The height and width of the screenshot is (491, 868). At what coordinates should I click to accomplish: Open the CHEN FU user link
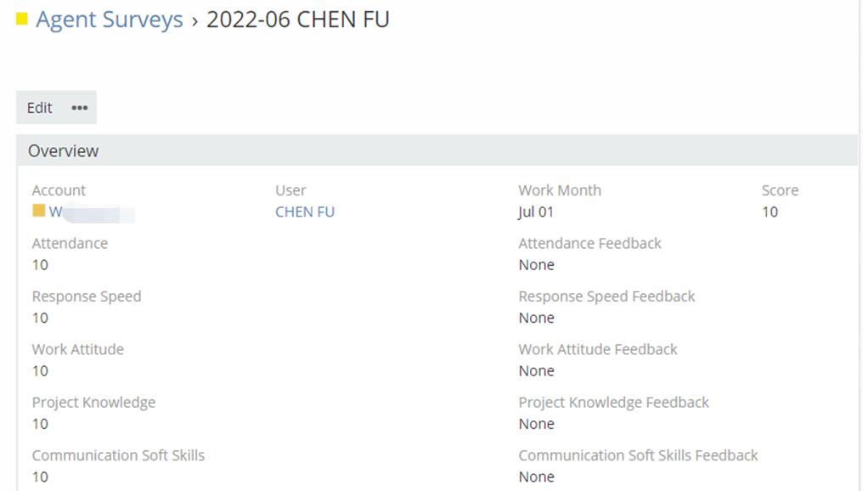pyautogui.click(x=305, y=212)
